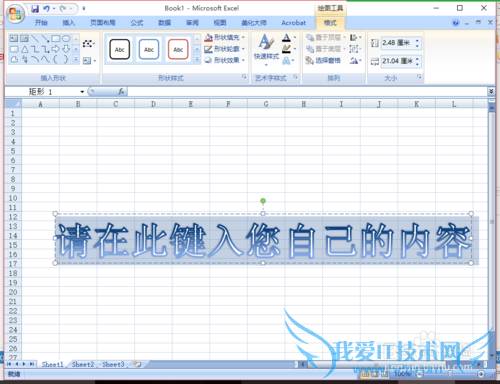Click the fx insert function button
The image size is (500, 384).
(121, 91)
